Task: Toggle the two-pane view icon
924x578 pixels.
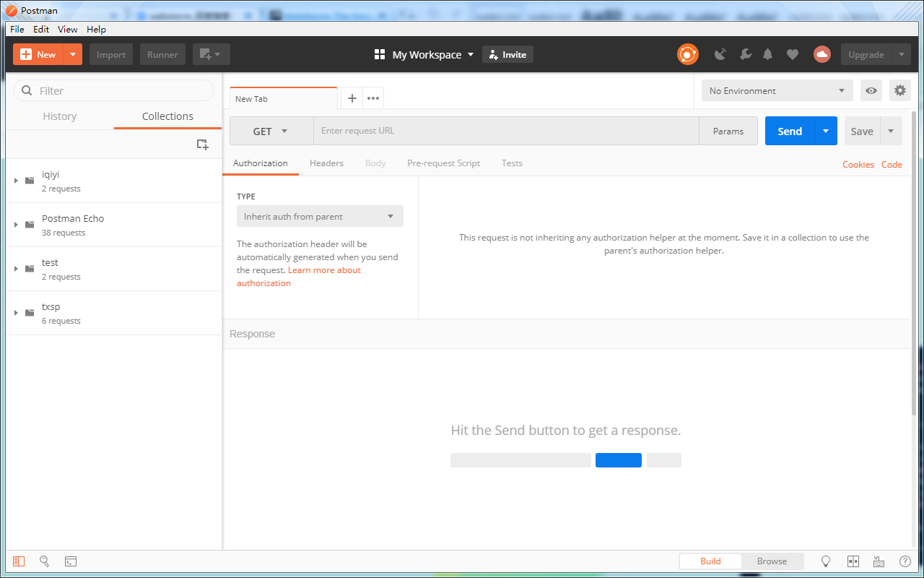Action: click(853, 561)
